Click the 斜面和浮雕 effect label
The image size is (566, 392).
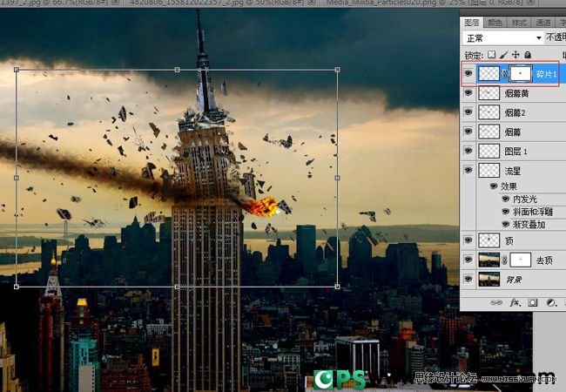tap(533, 212)
